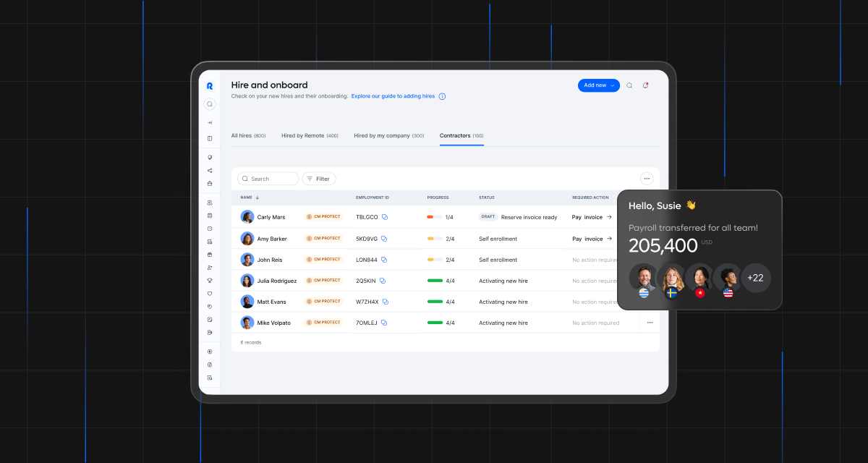868x463 pixels.
Task: Click the avatar with Vietnam flag
Action: [699, 279]
